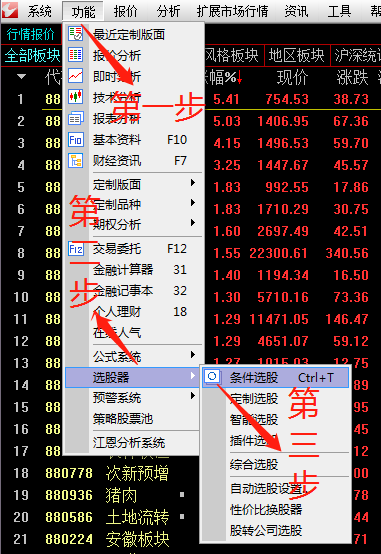
Task: Sort by the 涨幅% column header
Action: pos(223,77)
